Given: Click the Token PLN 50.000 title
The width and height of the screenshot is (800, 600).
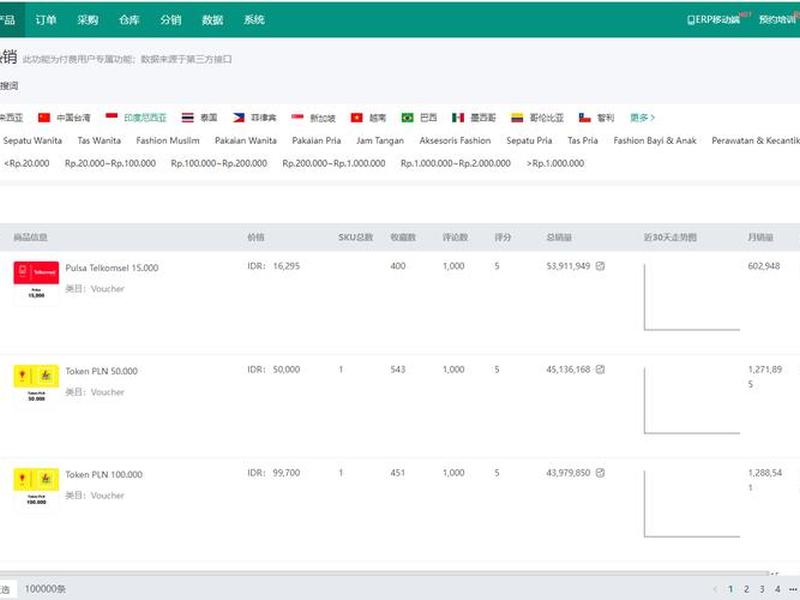Looking at the screenshot, I should [102, 371].
